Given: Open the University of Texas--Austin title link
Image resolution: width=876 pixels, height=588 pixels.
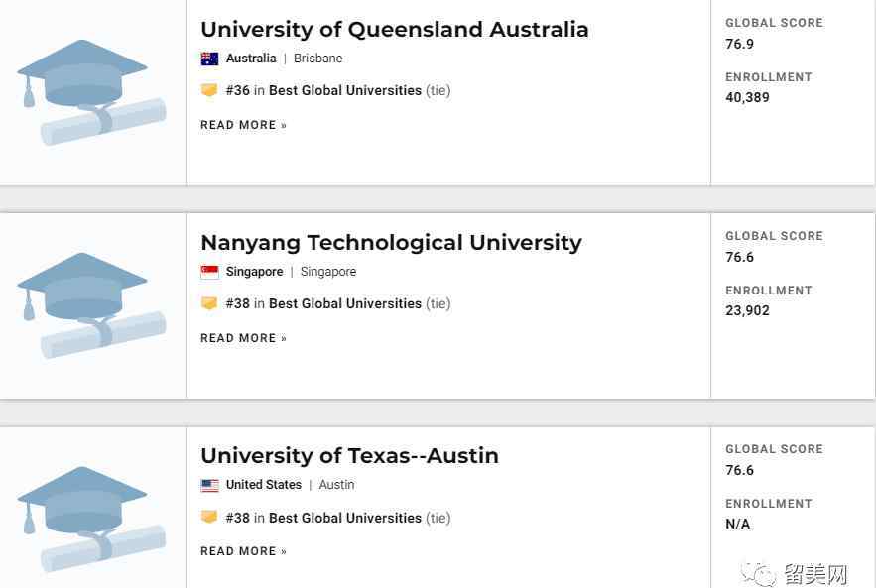Looking at the screenshot, I should pyautogui.click(x=350, y=456).
